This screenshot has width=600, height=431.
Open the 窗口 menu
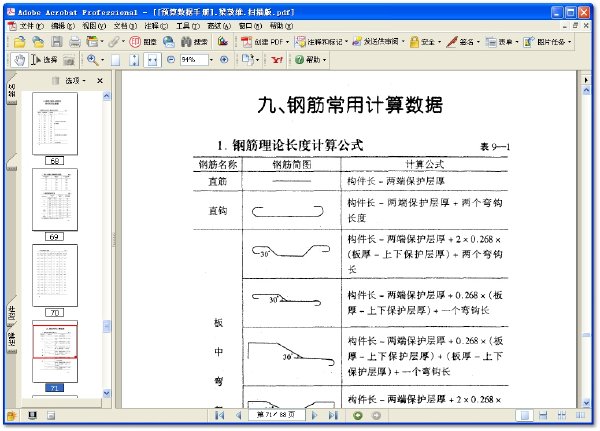250,26
